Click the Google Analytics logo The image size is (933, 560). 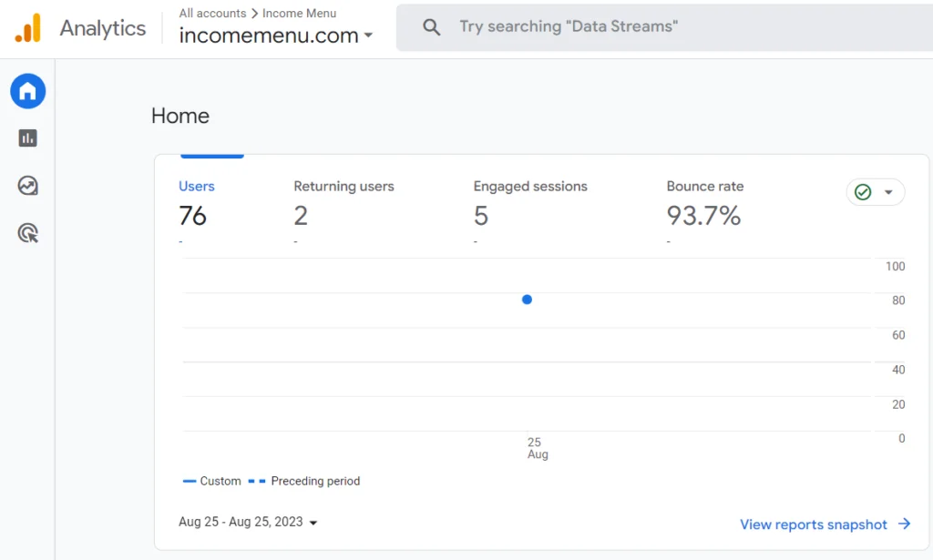pyautogui.click(x=28, y=28)
